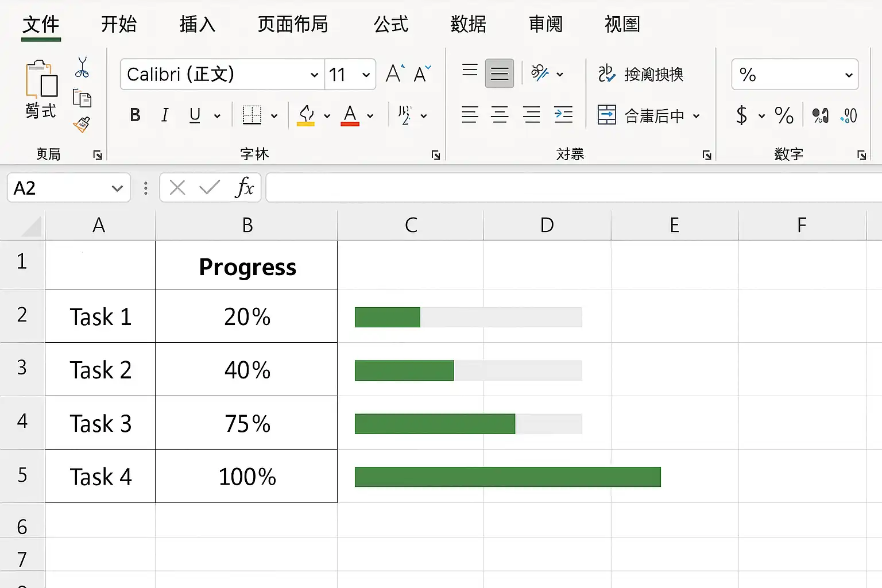882x588 pixels.
Task: Switch to the 插入 ribbon tab
Action: (198, 24)
